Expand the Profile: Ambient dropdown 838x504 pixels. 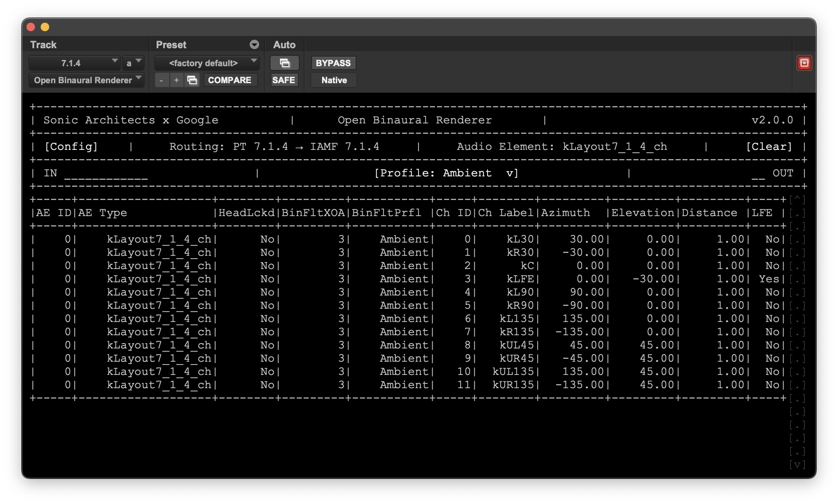[x=446, y=173]
